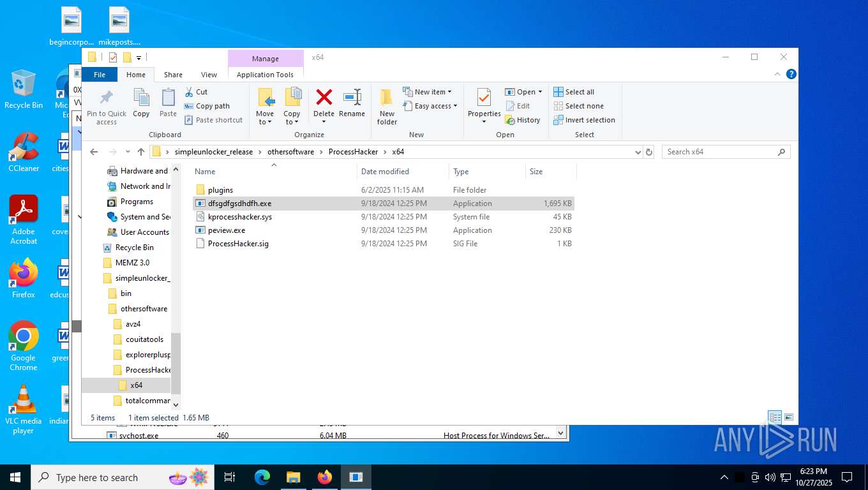
Task: Open Properties of selected file
Action: (484, 107)
